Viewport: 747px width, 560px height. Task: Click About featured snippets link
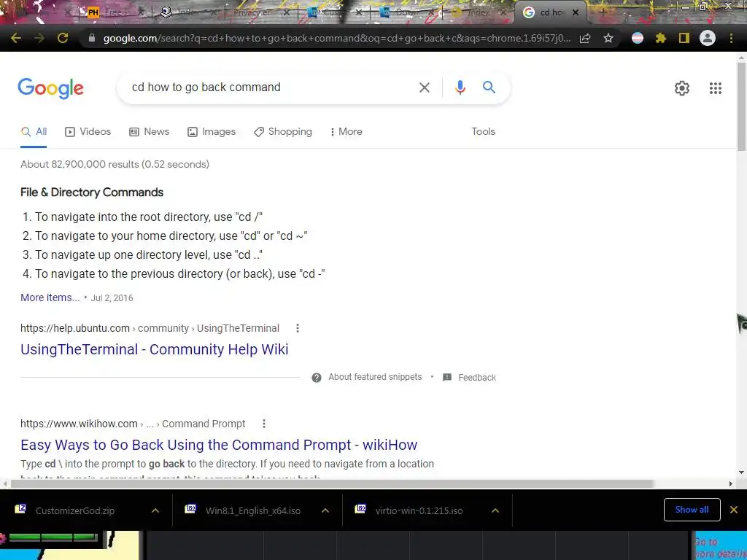pos(375,377)
